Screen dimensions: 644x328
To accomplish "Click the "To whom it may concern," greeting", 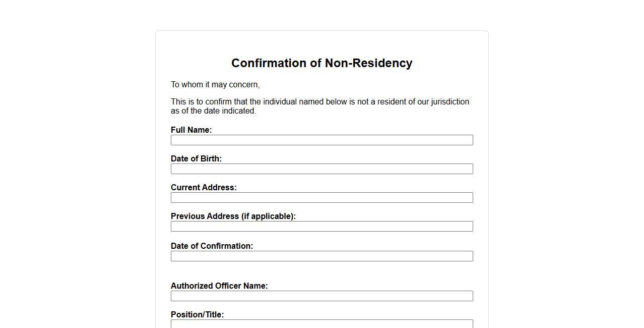I will point(215,84).
